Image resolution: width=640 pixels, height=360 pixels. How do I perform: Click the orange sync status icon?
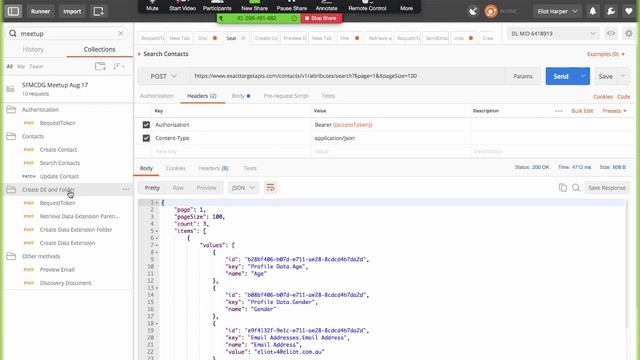coord(491,11)
